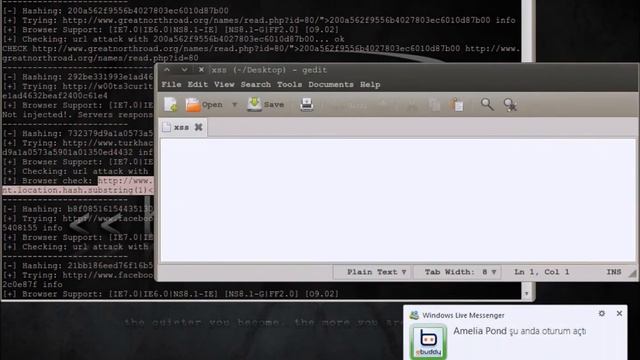Close the xss tab
640x360 pixels.
198,127
